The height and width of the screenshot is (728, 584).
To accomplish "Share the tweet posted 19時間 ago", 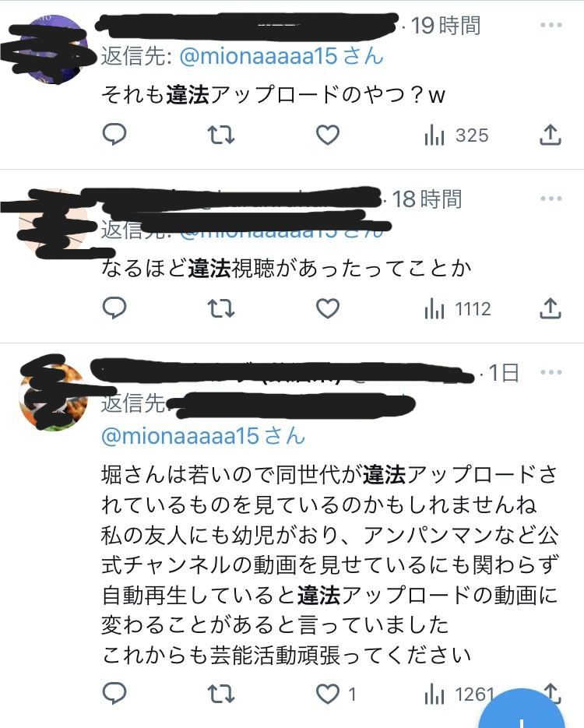I will [551, 135].
